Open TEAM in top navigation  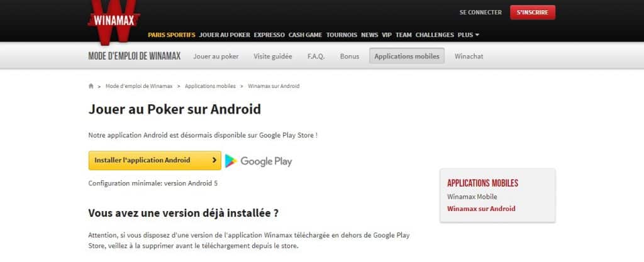point(404,35)
